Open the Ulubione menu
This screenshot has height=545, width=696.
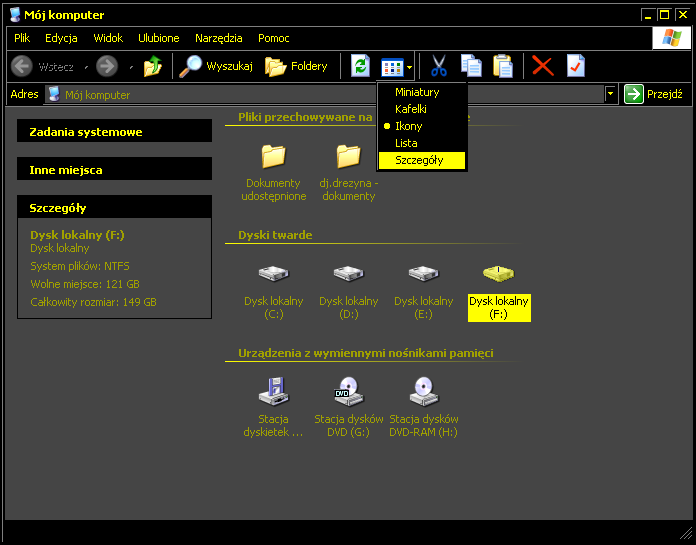[159, 38]
